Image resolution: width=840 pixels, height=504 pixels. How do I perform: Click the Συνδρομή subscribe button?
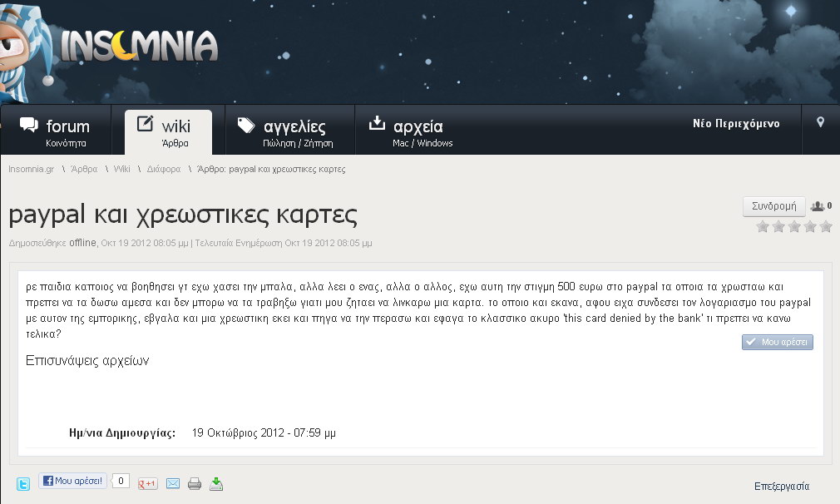[773, 206]
